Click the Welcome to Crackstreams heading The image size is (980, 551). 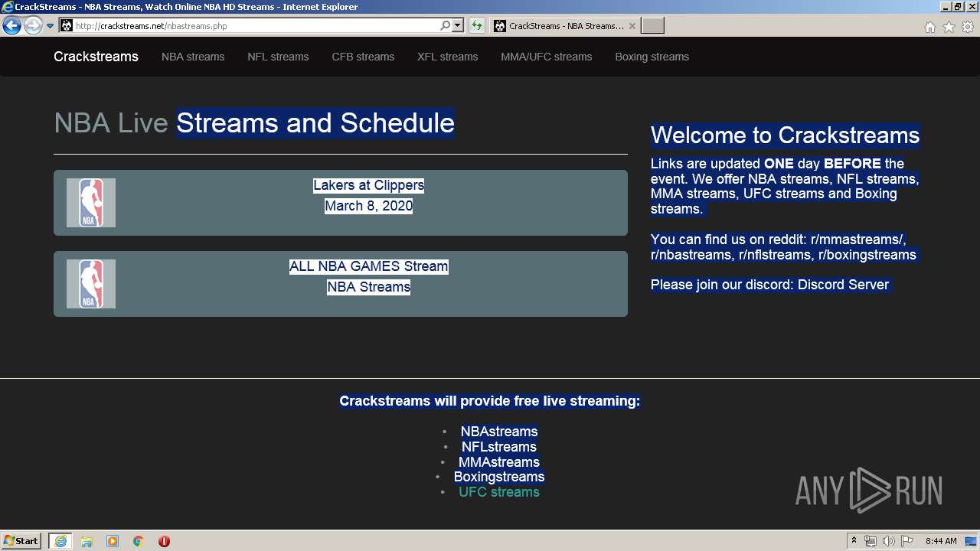tap(785, 135)
